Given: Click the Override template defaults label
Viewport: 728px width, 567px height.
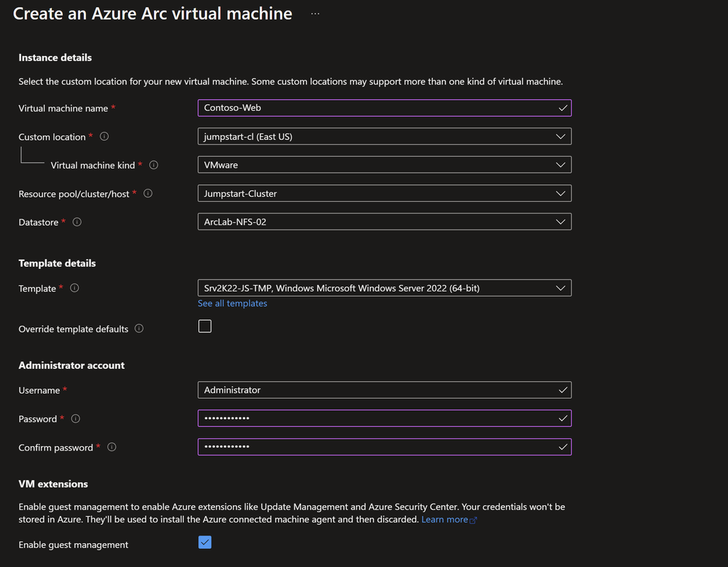Looking at the screenshot, I should [x=74, y=329].
